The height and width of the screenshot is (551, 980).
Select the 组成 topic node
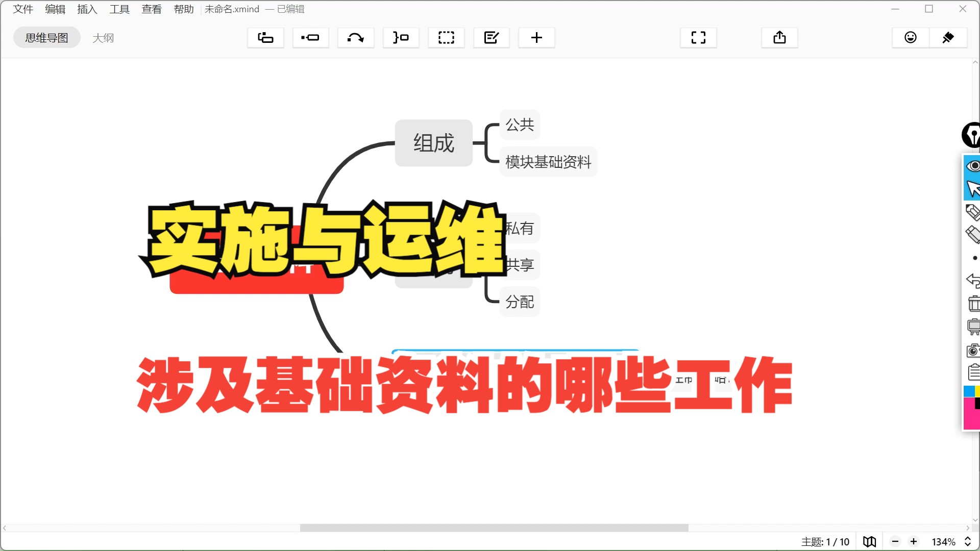[x=434, y=143]
